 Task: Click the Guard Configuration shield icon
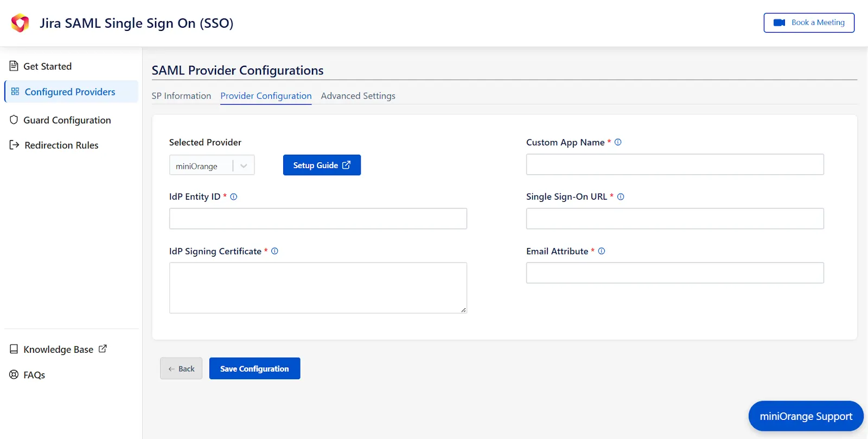click(x=14, y=120)
